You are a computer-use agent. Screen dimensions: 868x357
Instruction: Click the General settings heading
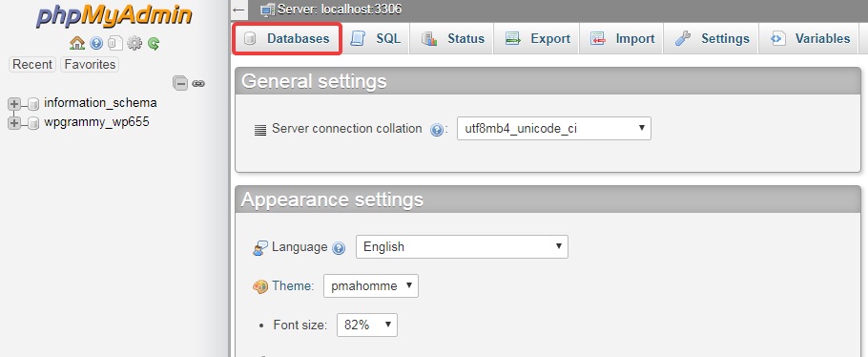click(314, 81)
